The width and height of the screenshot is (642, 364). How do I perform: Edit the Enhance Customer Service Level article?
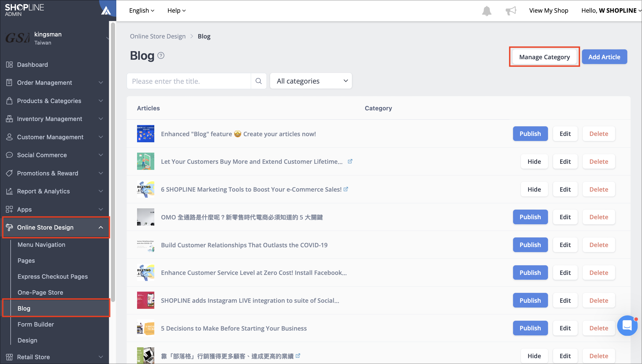[x=565, y=273]
